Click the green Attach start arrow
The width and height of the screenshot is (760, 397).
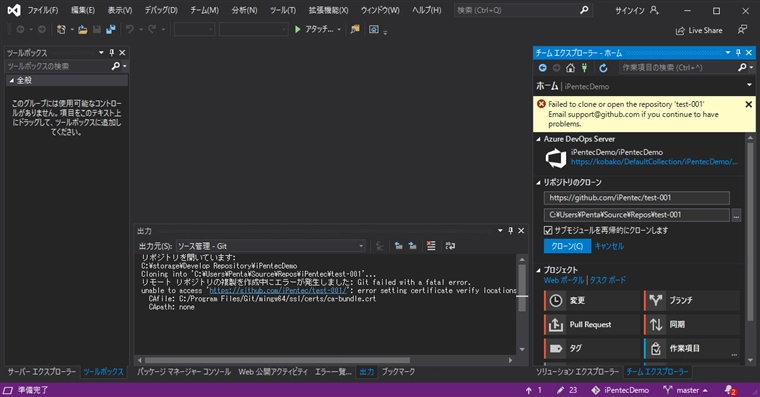tap(298, 30)
